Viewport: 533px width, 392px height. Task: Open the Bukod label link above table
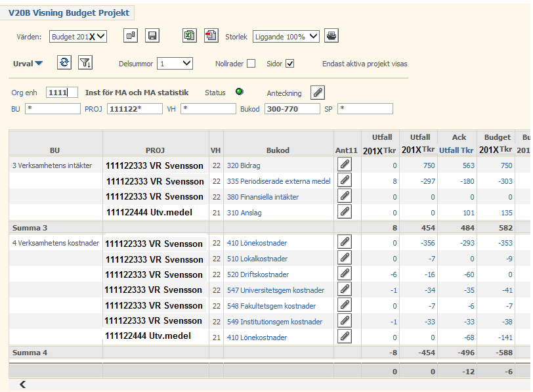pyautogui.click(x=250, y=109)
